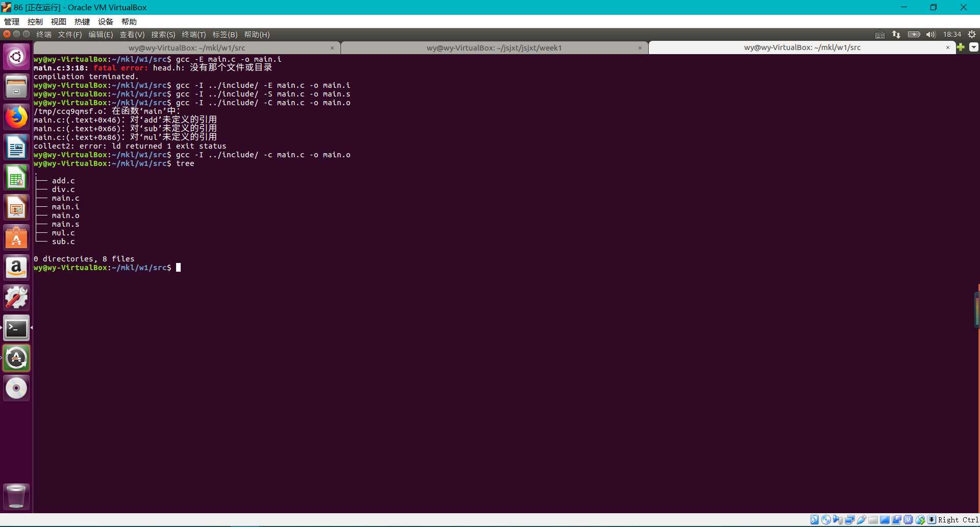This screenshot has width=980, height=527.
Task: Click red close button of terminal window
Action: tap(7, 34)
